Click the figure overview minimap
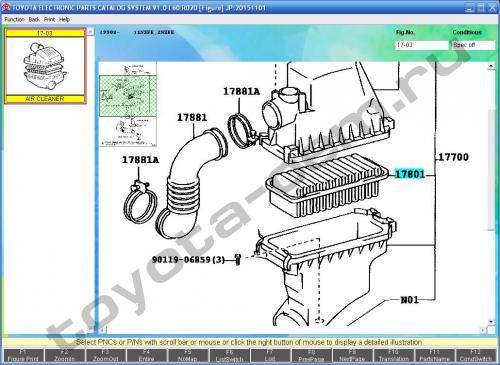The height and width of the screenshot is (365, 500). pos(128,104)
